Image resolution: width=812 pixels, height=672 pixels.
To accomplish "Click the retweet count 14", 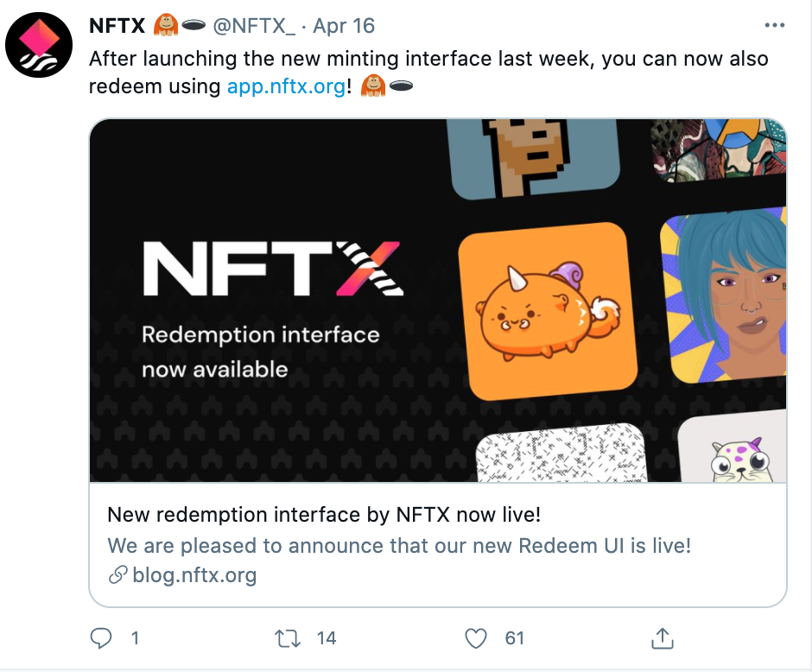I will [x=327, y=638].
